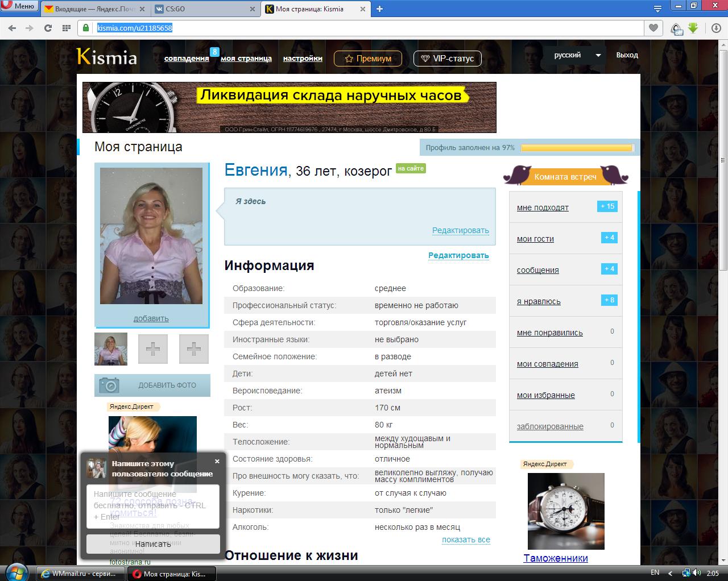Click the +15 badge for мне подходят
The image size is (728, 581).
coord(607,206)
